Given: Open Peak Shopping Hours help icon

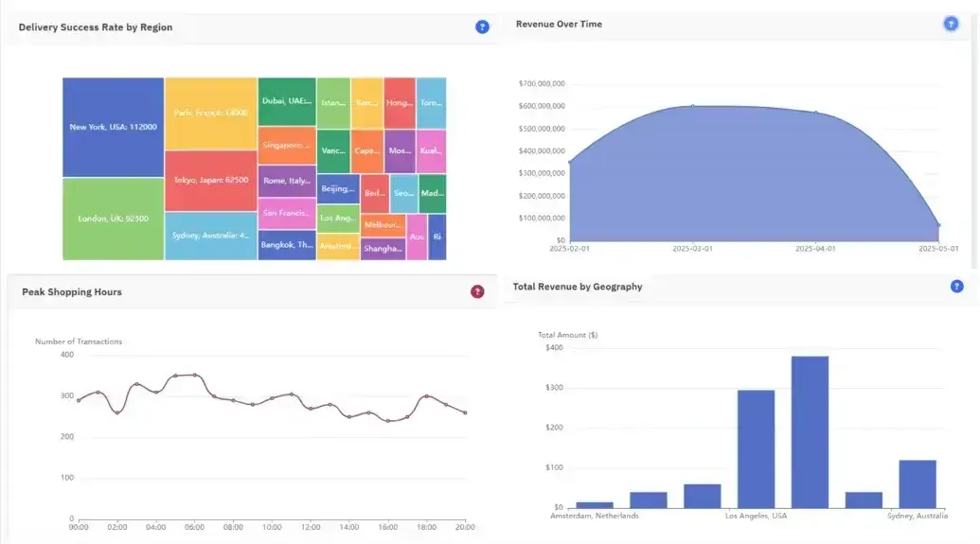Looking at the screenshot, I should tap(477, 292).
